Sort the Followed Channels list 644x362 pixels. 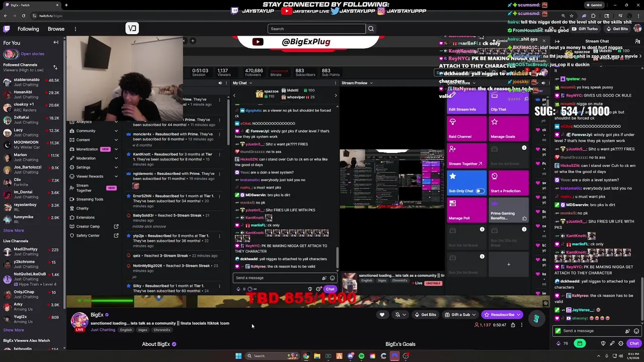pos(55,67)
